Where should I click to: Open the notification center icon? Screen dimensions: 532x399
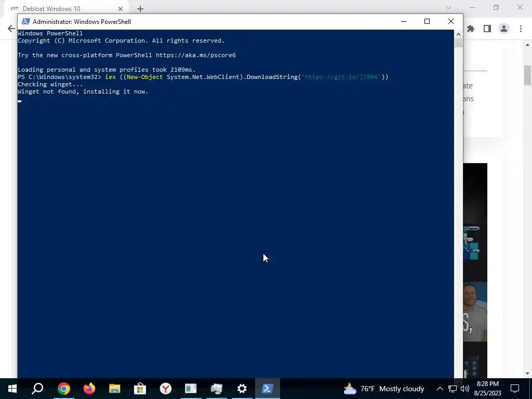[515, 389]
